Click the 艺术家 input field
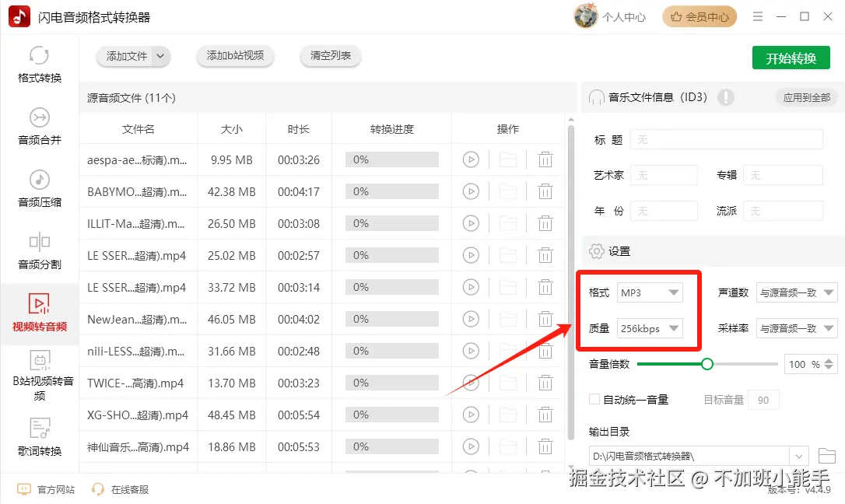The height and width of the screenshot is (504, 845). point(664,175)
